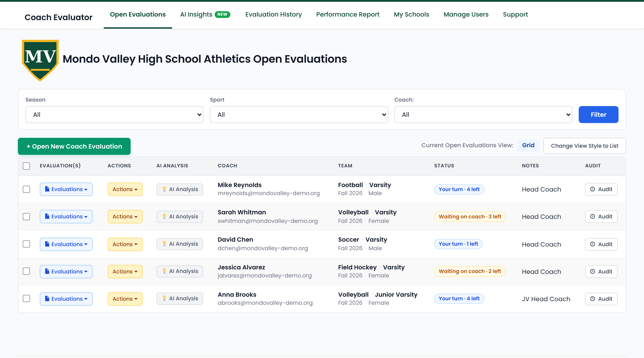The height and width of the screenshot is (358, 644).
Task: Expand the Actions dropdown for Jessica Alvarez
Action: click(x=125, y=271)
